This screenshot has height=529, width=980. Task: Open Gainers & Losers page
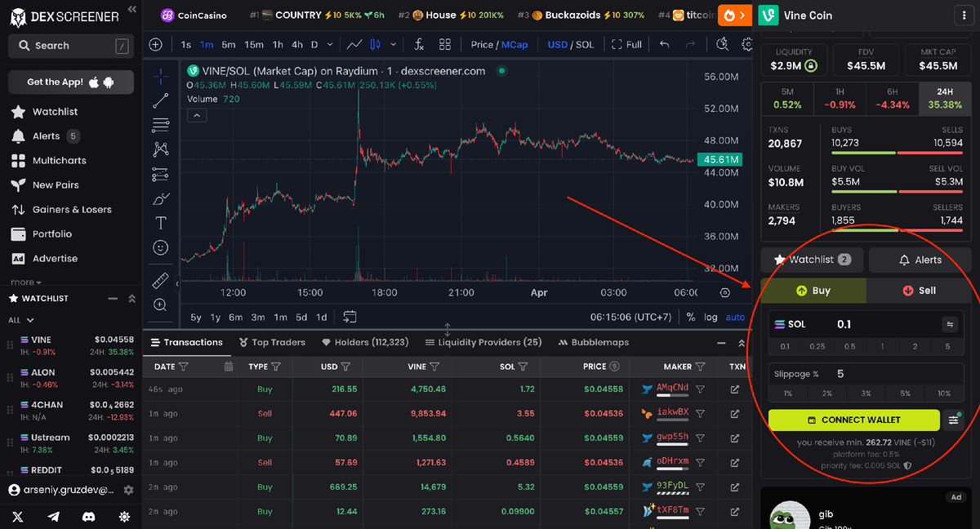point(61,210)
